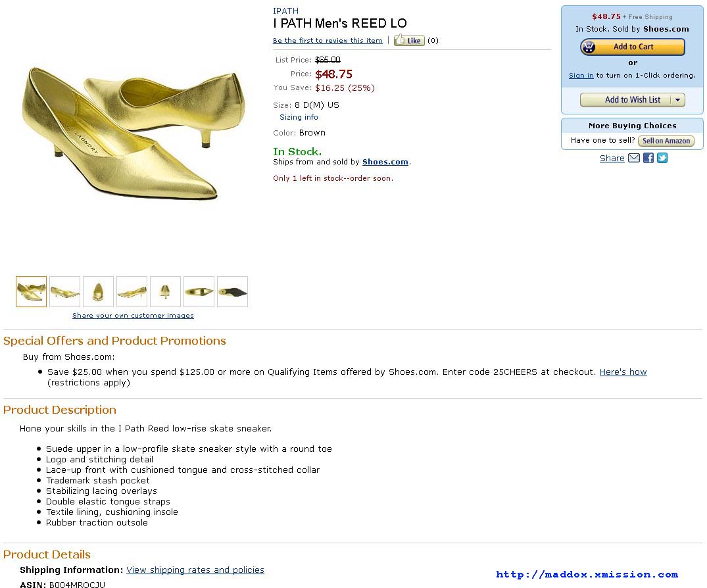This screenshot has height=588, width=707.
Task: Click the thumbs-up Like button
Action: coord(409,41)
